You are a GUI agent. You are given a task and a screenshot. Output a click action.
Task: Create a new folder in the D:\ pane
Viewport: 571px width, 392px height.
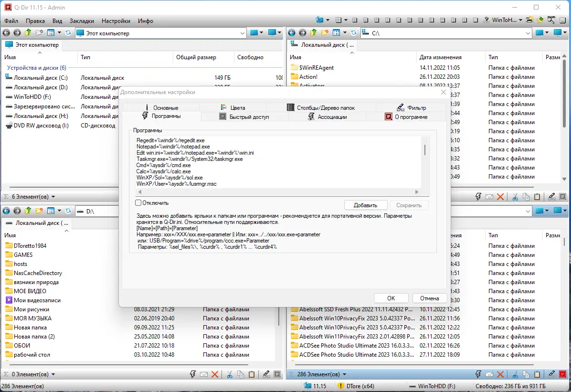pos(39,211)
